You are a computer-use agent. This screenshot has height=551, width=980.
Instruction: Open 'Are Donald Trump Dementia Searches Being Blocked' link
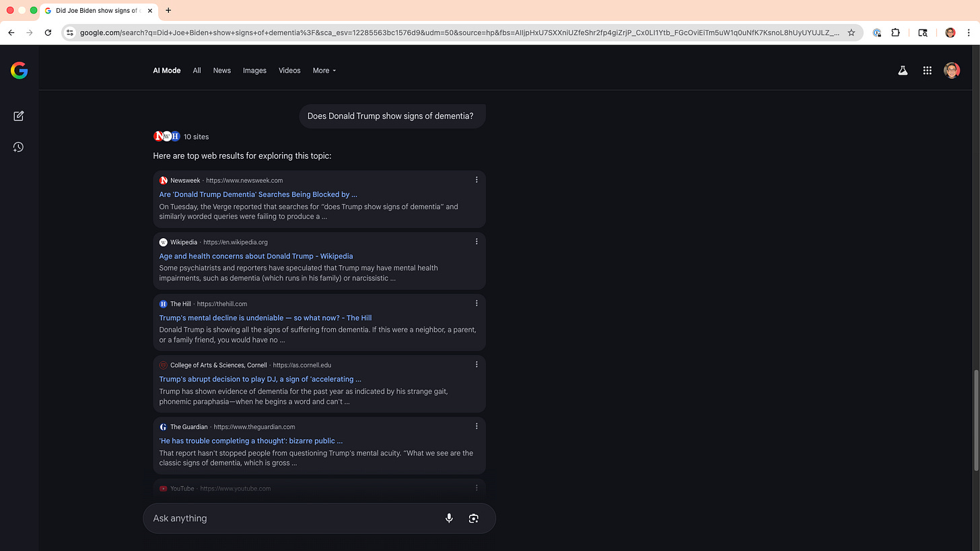click(x=258, y=194)
